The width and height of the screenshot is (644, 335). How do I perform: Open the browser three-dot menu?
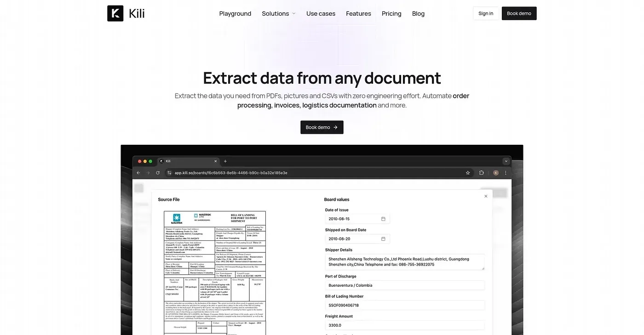coord(506,173)
